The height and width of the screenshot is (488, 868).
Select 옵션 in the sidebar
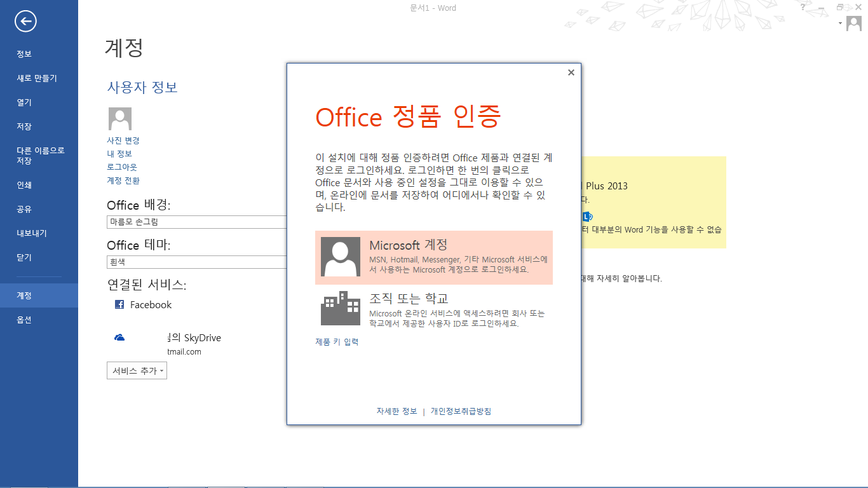coord(39,320)
